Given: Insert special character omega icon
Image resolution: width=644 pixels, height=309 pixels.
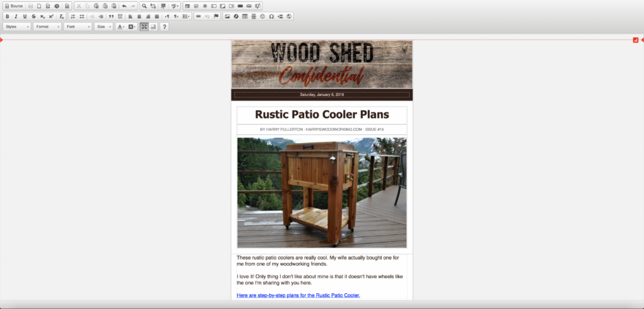Looking at the screenshot, I should click(271, 16).
